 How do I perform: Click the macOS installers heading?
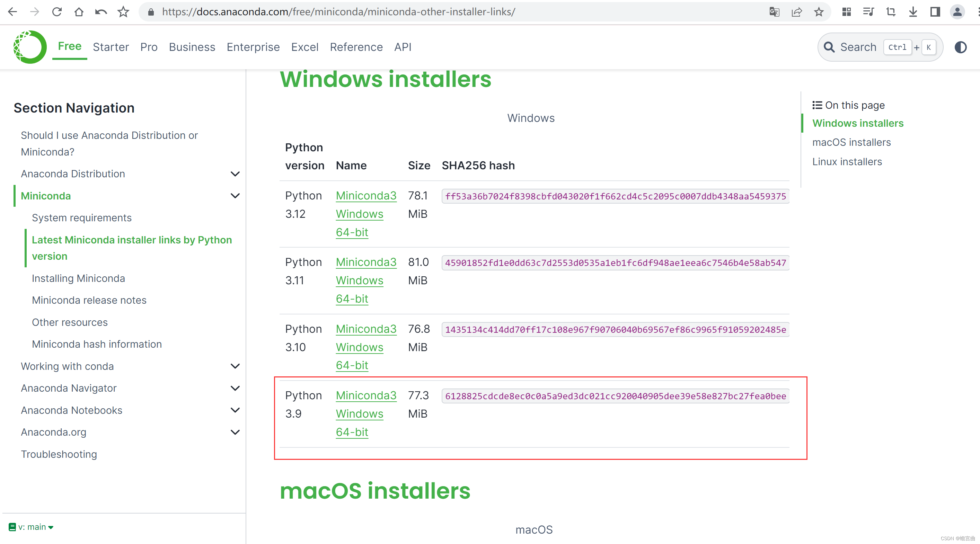pyautogui.click(x=375, y=490)
